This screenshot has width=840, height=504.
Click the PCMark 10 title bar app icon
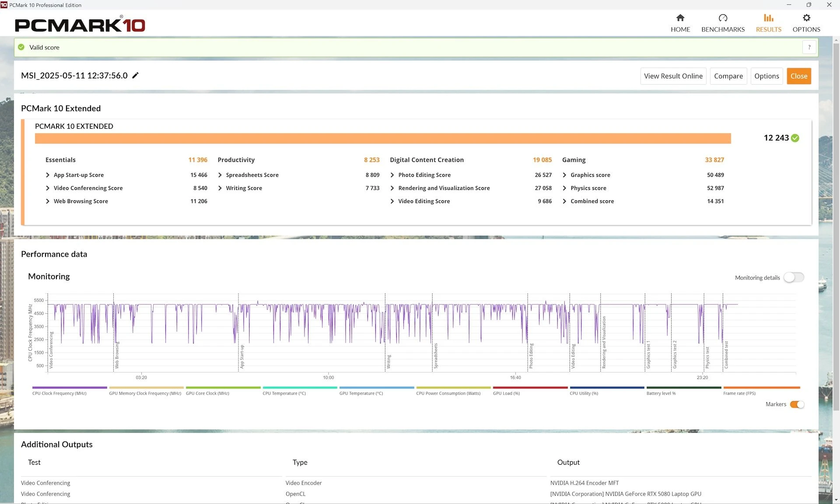(4, 5)
